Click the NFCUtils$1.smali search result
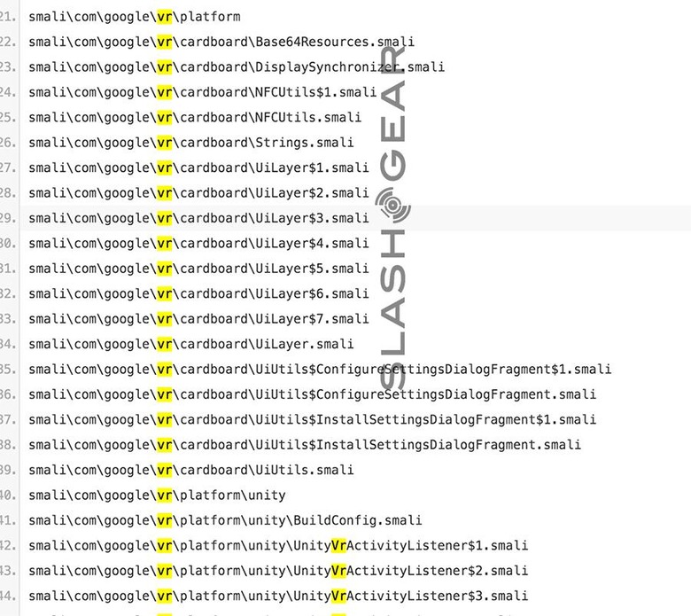 pyautogui.click(x=203, y=92)
